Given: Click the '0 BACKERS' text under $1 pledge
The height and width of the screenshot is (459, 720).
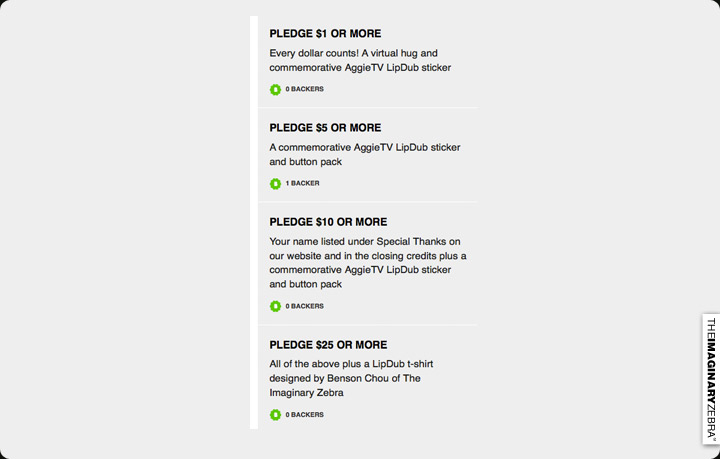Looking at the screenshot, I should [x=305, y=90].
